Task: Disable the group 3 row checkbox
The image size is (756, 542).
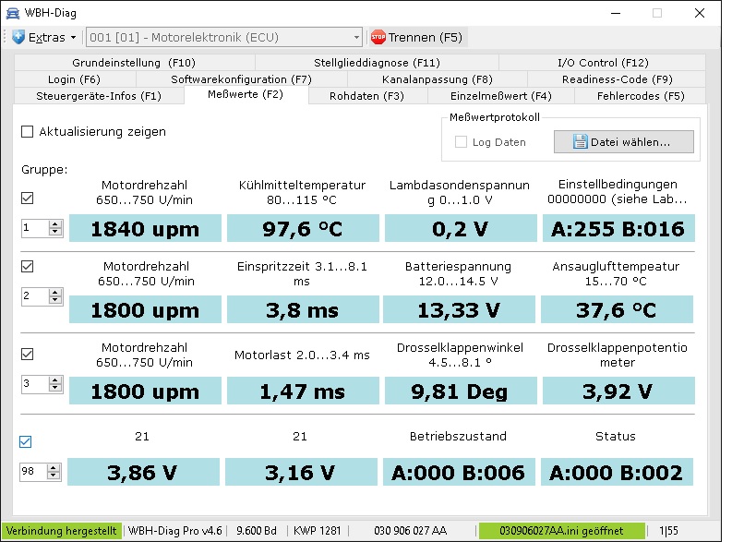Action: pyautogui.click(x=27, y=354)
